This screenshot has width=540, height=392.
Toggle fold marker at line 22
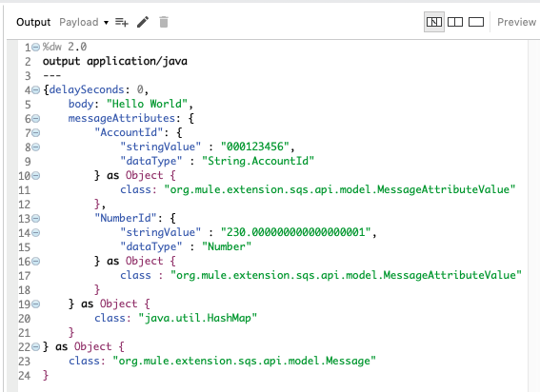coord(36,347)
